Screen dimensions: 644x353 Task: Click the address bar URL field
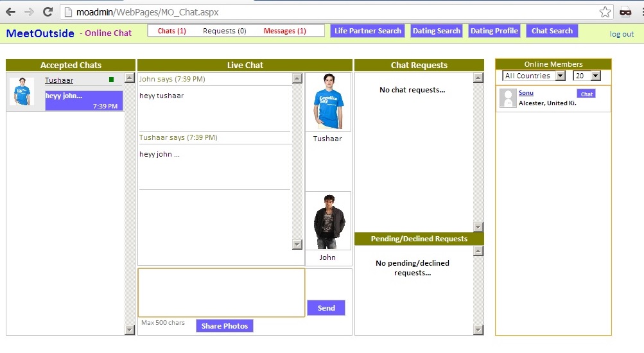click(337, 12)
